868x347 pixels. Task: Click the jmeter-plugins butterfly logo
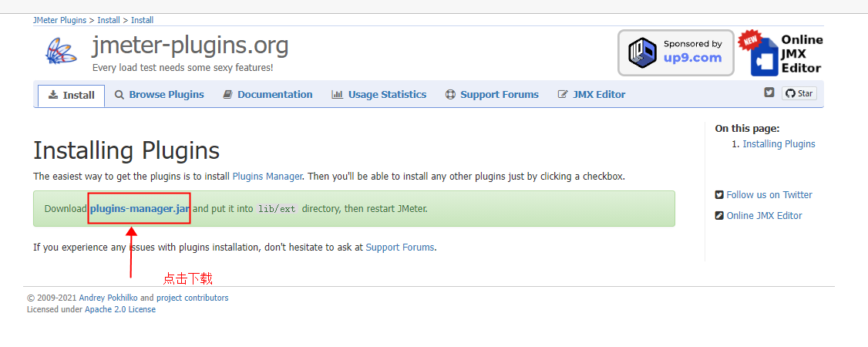tap(61, 52)
